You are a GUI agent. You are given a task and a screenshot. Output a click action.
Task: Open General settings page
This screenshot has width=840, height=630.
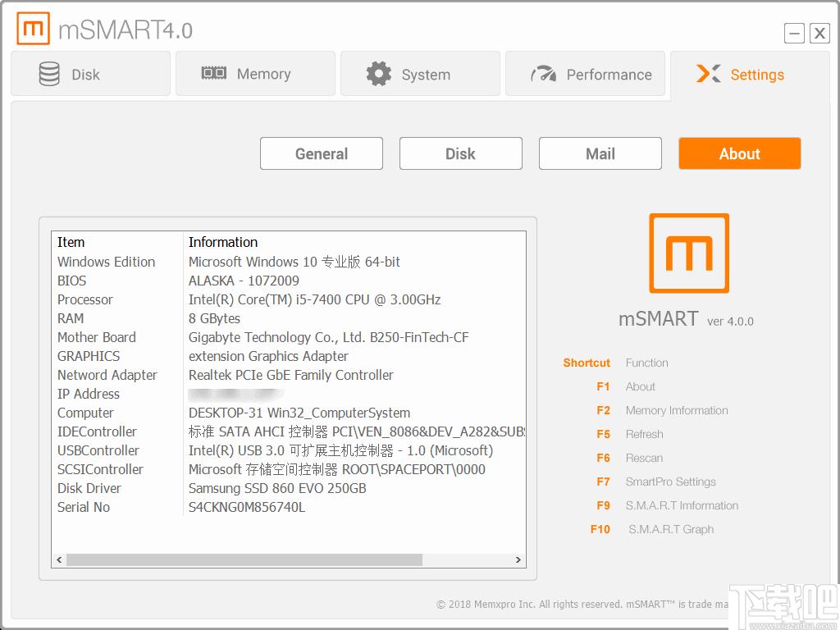click(x=322, y=153)
